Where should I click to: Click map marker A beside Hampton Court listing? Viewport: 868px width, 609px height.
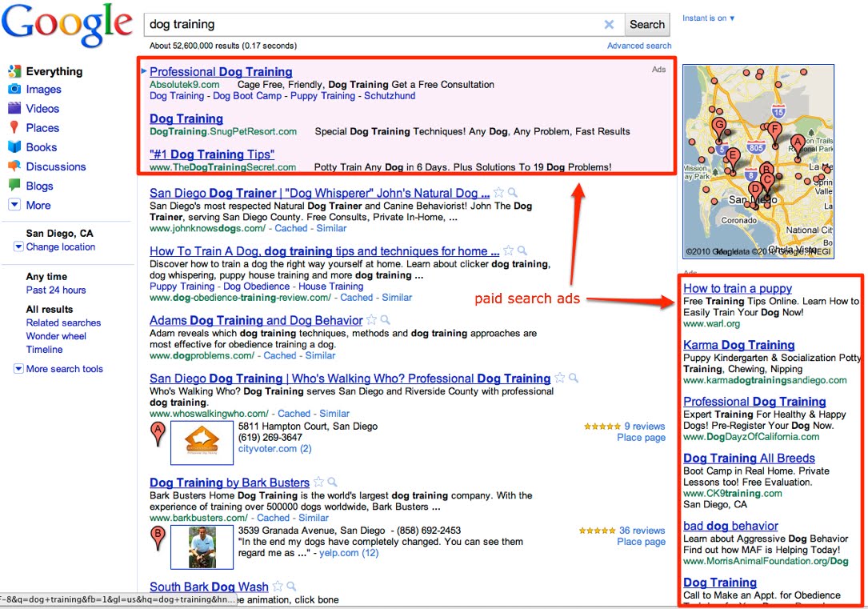tap(158, 433)
